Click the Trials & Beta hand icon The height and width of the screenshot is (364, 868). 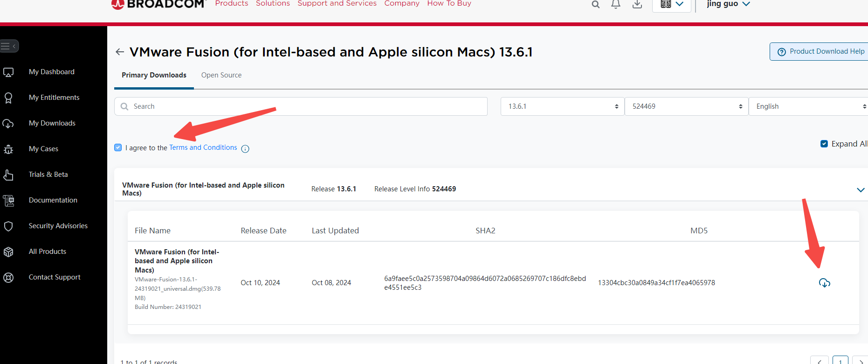click(8, 175)
